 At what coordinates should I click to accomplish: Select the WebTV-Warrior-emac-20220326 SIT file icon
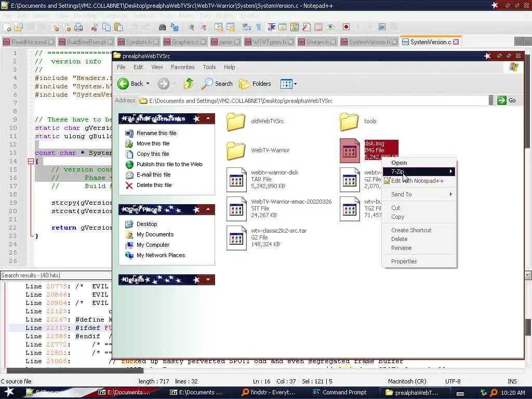tap(236, 209)
